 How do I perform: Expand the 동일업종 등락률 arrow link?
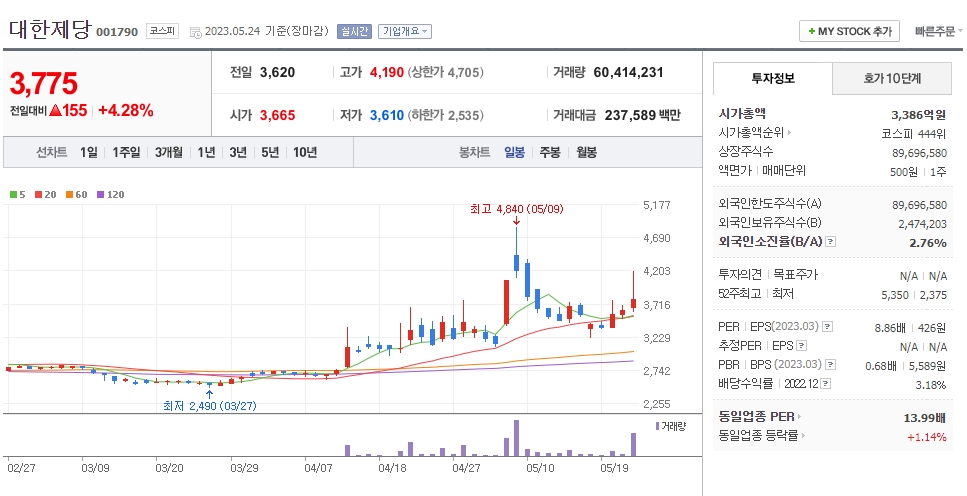pos(804,436)
